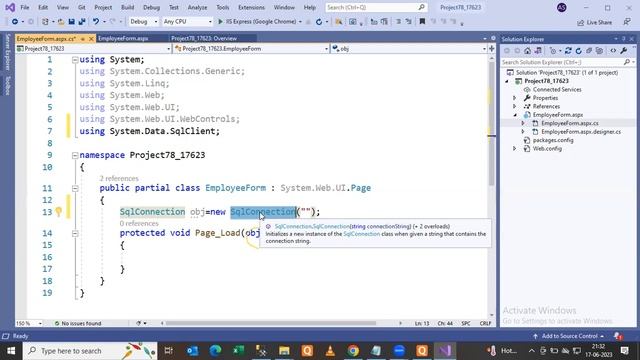Screen dimensions: 640x360
Task: Open the File menu
Action: 24,7
